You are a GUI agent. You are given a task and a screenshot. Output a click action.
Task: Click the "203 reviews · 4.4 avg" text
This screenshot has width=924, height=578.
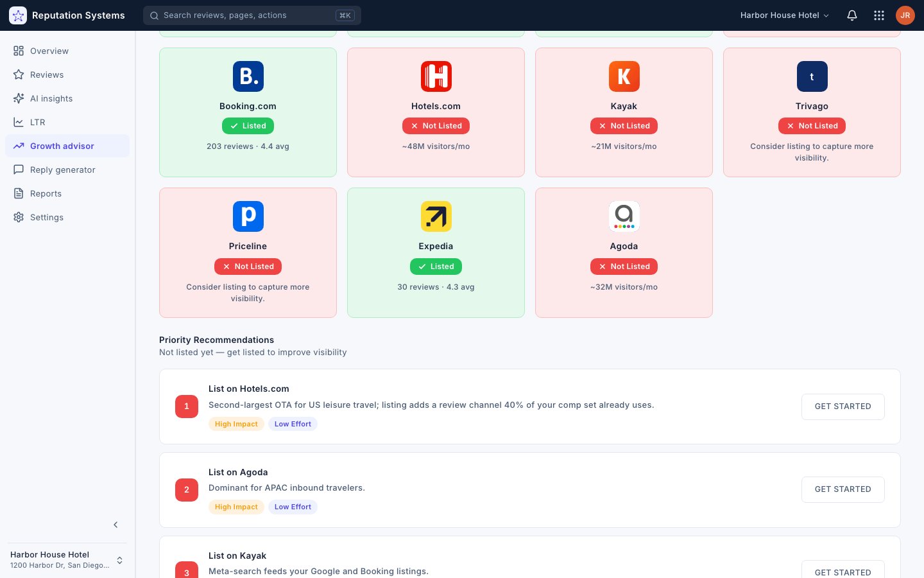tap(248, 146)
